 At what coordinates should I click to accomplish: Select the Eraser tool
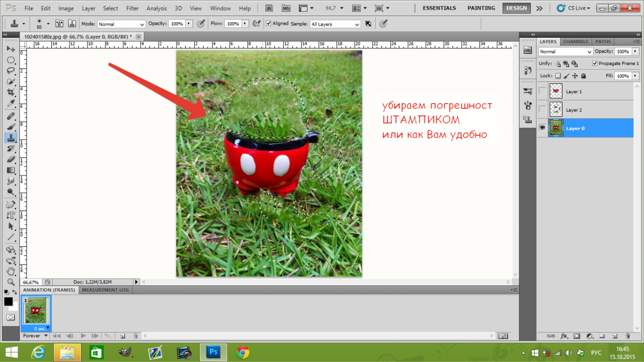11,159
